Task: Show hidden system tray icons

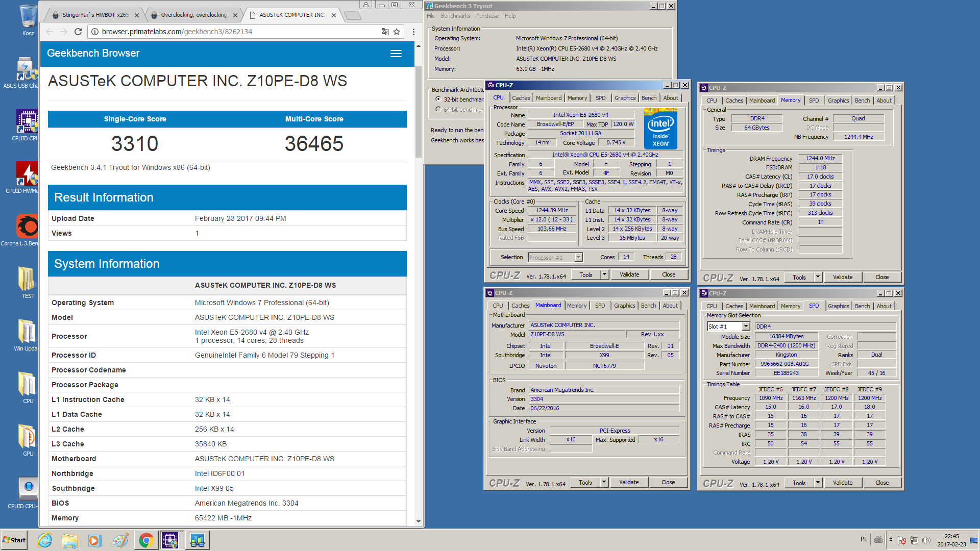Action: [891, 540]
